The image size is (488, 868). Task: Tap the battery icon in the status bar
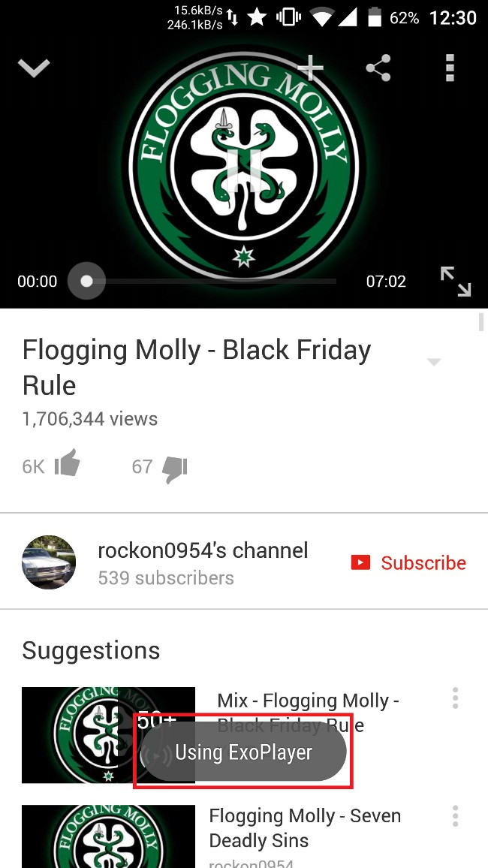tap(375, 17)
